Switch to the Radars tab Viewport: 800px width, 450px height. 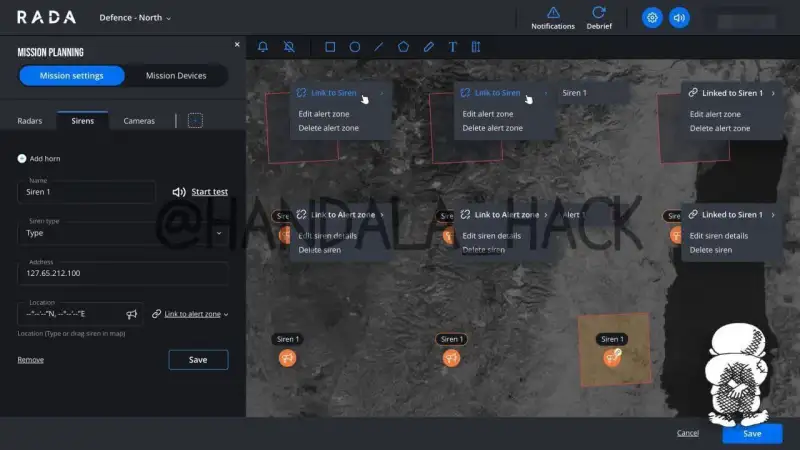30,121
